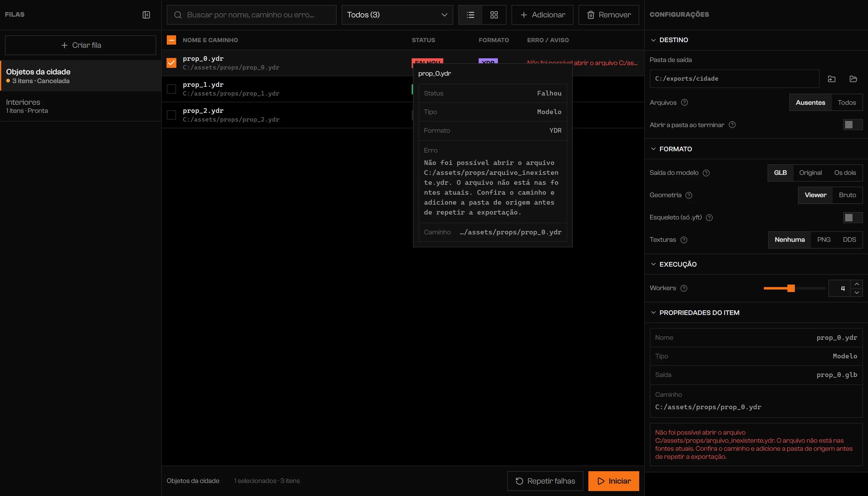
Task: Choose Todos for Arquivos
Action: pos(847,103)
